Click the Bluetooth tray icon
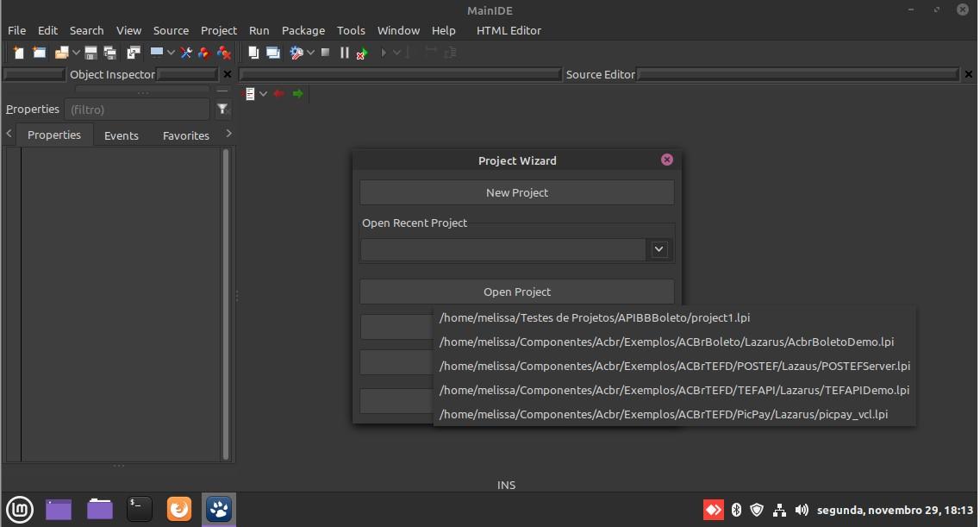Viewport: 980px width, 527px height. click(x=736, y=510)
